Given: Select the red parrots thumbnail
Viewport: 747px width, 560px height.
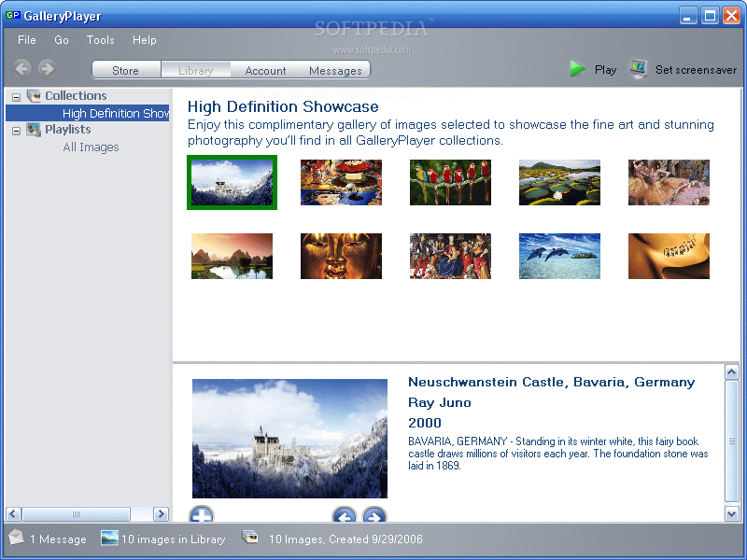Looking at the screenshot, I should [x=450, y=182].
